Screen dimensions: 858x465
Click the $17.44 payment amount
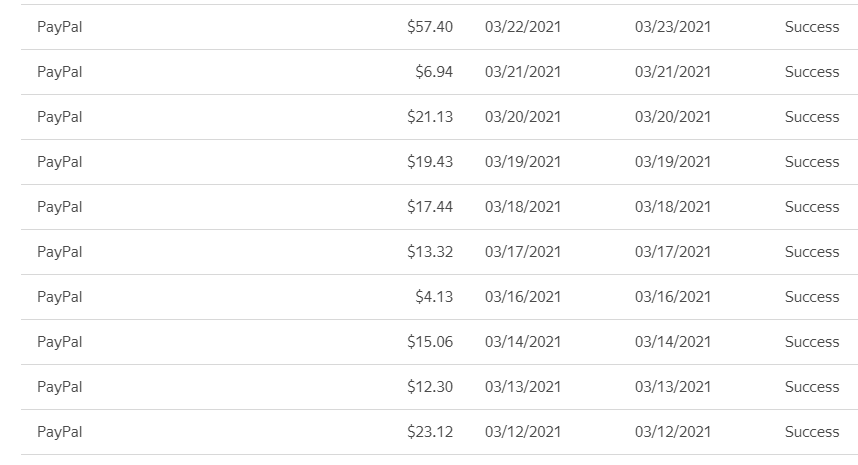430,207
